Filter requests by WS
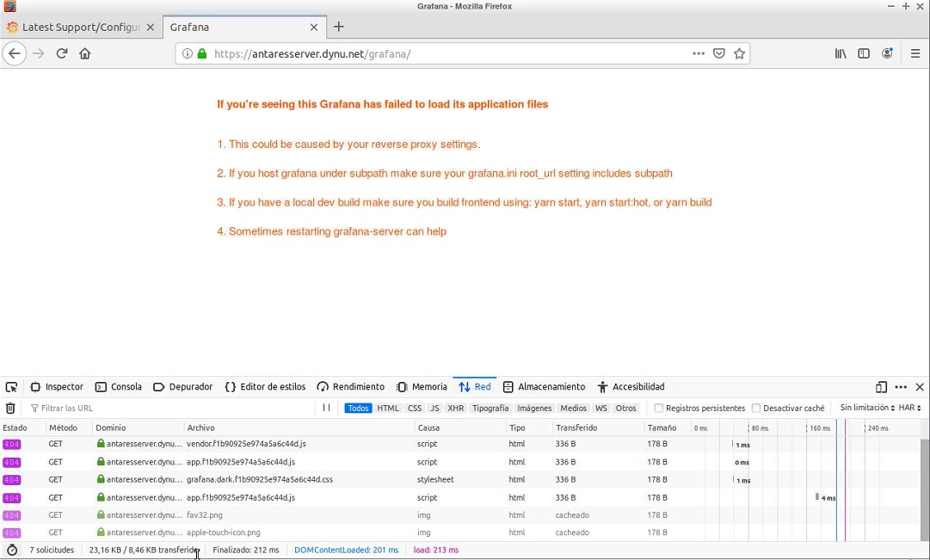The image size is (930, 560). [x=600, y=408]
